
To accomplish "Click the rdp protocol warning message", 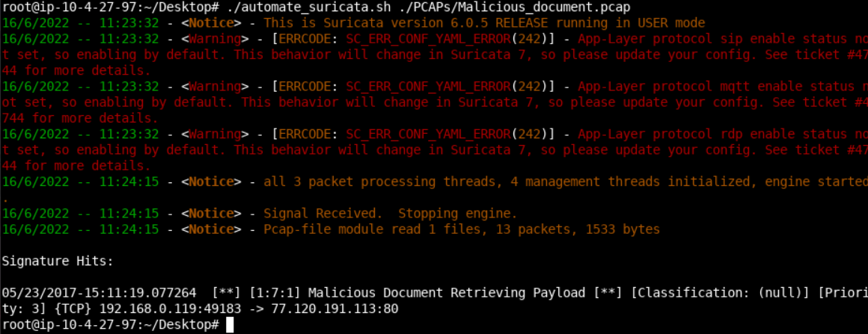I will tap(434, 150).
